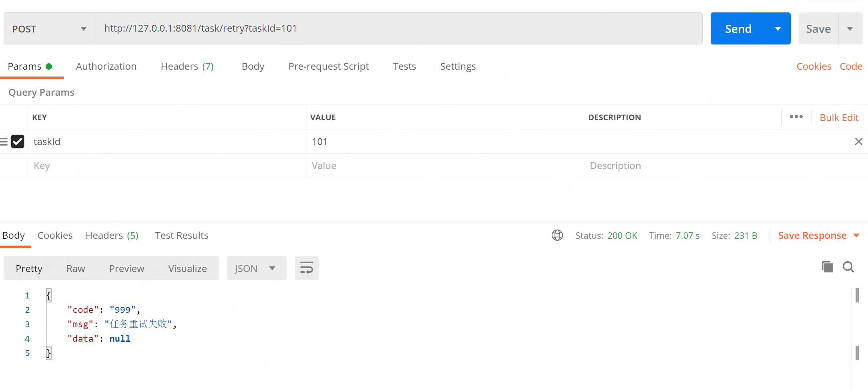Screen dimensions: 868x391
Task: Click the VALUE column header
Action: 323,117
